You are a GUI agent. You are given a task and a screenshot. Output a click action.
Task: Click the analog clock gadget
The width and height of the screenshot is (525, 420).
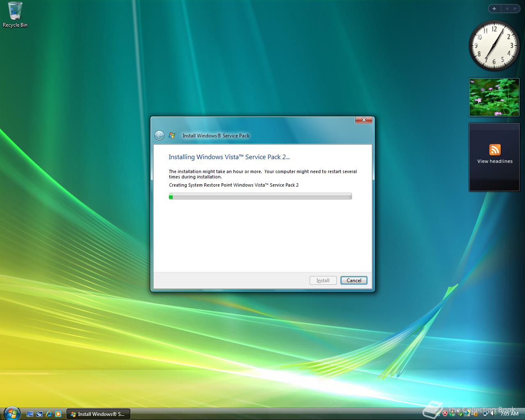click(493, 46)
